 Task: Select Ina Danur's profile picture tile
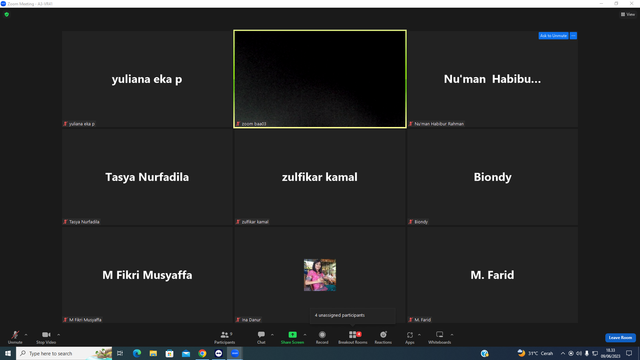pos(320,275)
